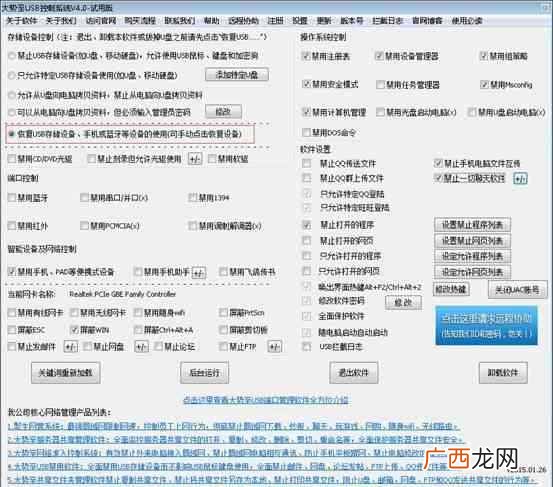Uncheck 禁用手机、PAD等便携式设备 checkbox
Viewport: 553px width, 487px height.
12,272
